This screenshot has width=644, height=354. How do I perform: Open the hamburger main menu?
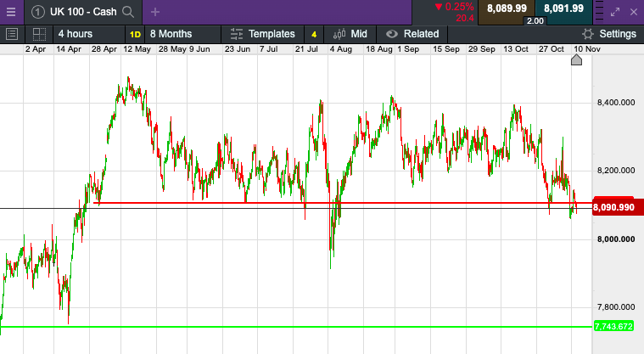(x=11, y=12)
